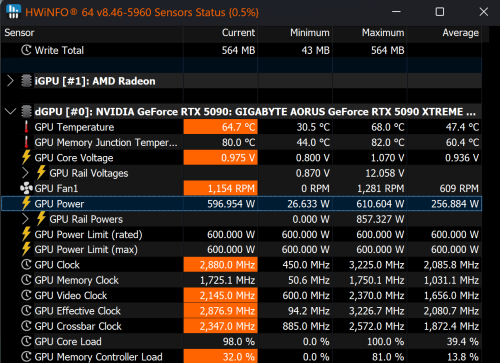Click GPU Effective Clock current 2,876.9 MHz

pyautogui.click(x=227, y=311)
